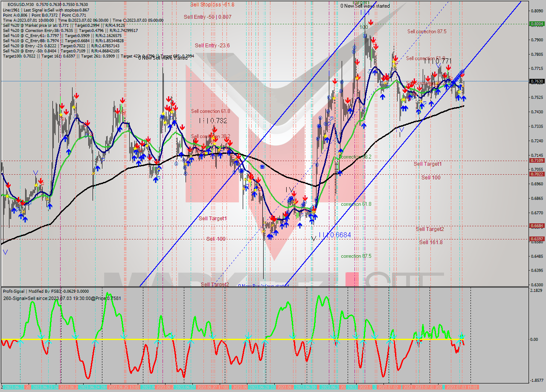Click the 'Time A:2023.07.01 10:00:00' info line
The image size is (546, 392).
coord(83,20)
